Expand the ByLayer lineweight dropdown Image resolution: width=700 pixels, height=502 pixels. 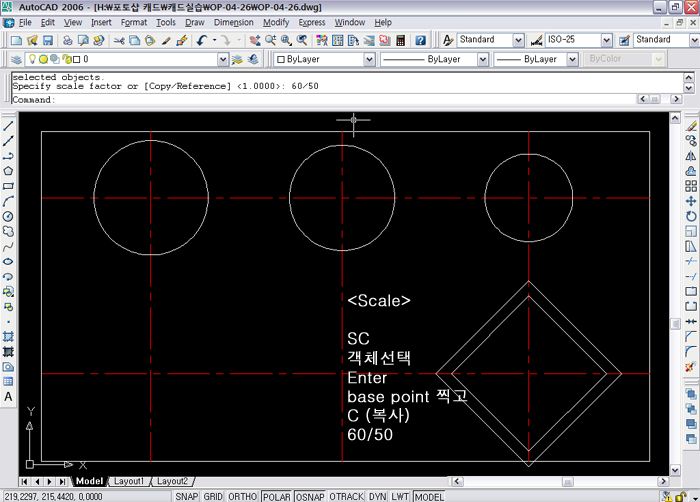(572, 59)
